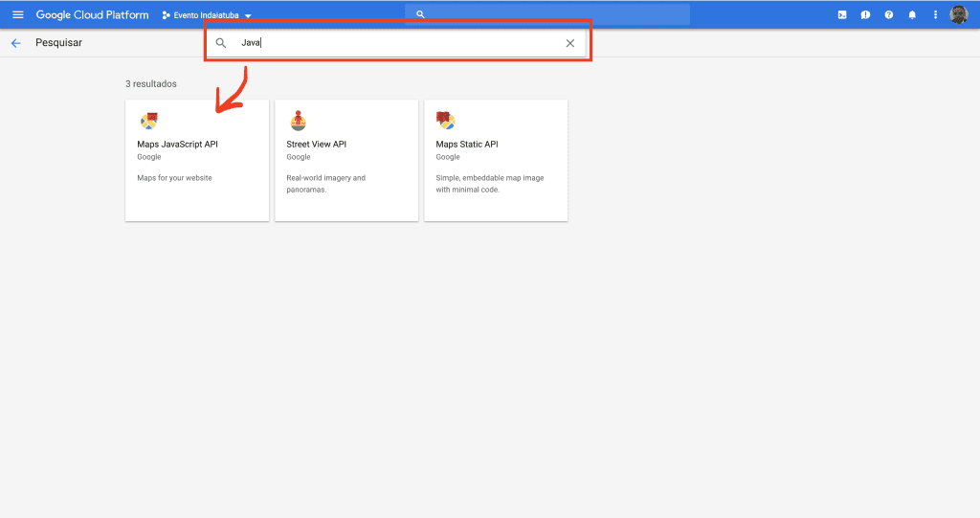Click the Street View API pegman icon
Screen dimensions: 980x518
[x=298, y=121]
